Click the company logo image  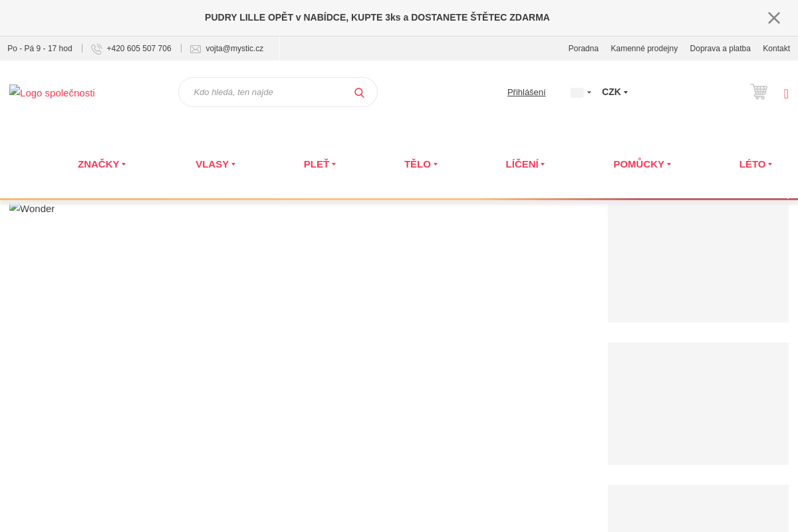pyautogui.click(x=52, y=93)
